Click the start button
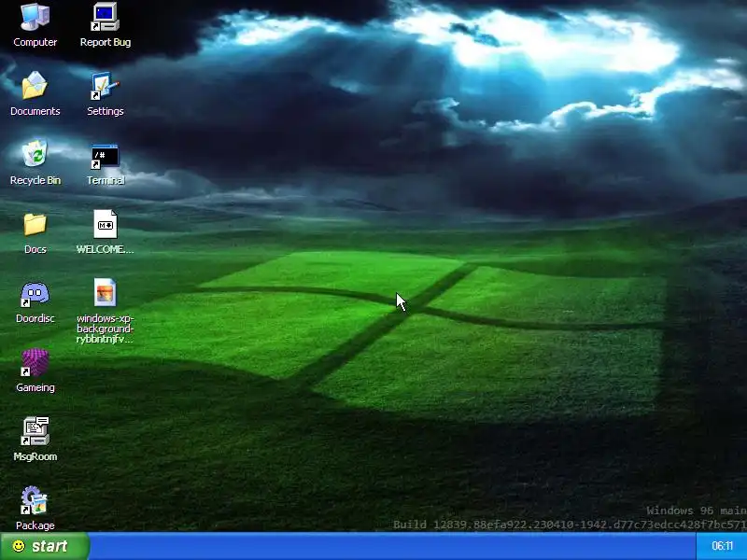This screenshot has height=560, width=747. pos(44,546)
